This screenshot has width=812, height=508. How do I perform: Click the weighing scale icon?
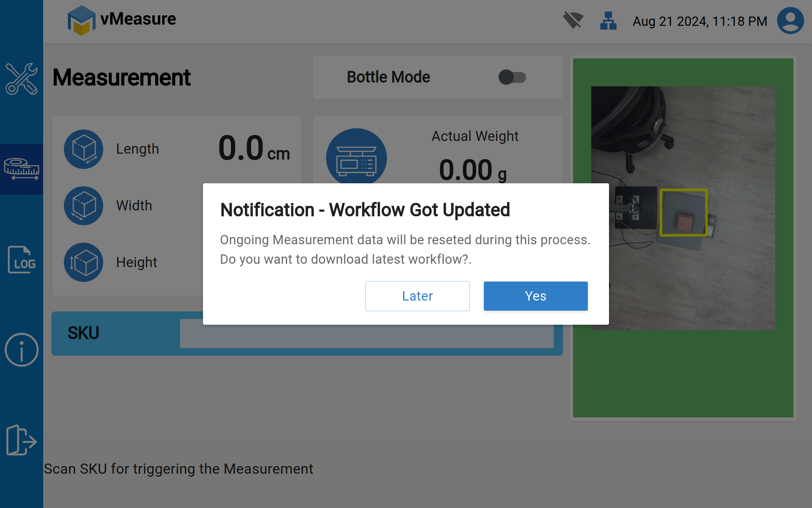tap(356, 157)
